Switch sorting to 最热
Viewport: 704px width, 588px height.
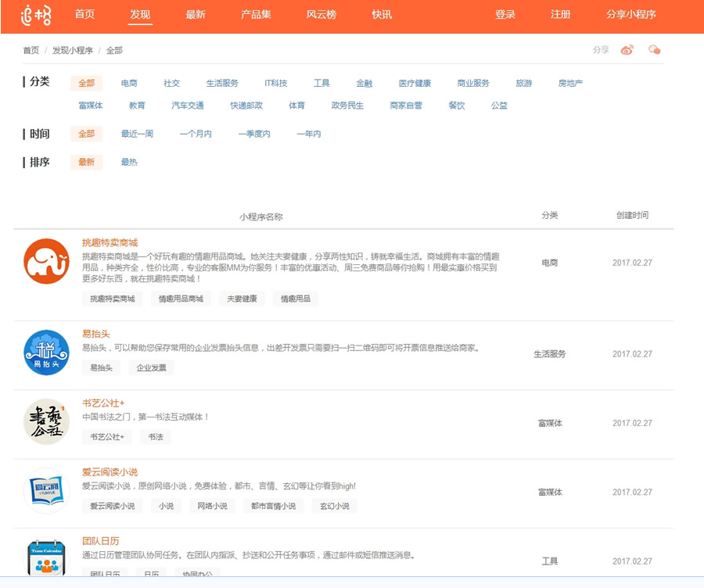pos(129,162)
